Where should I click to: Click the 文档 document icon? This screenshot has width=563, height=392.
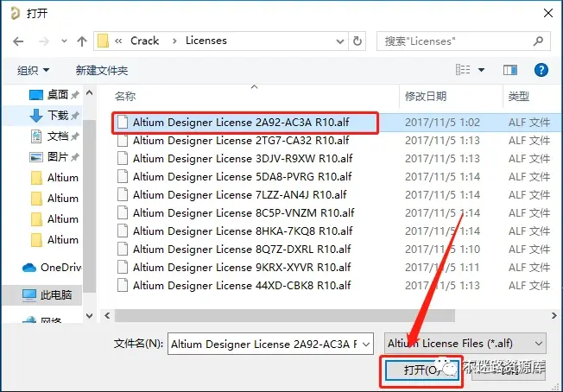(36, 136)
